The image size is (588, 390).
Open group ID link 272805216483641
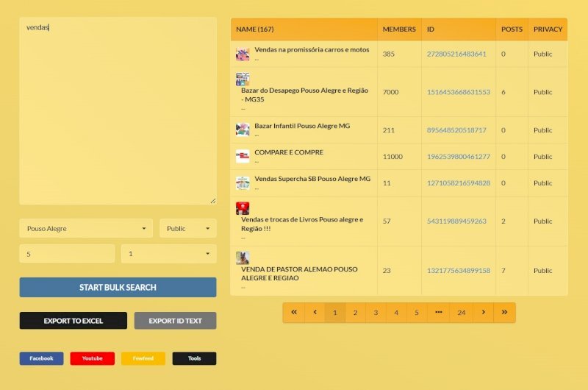pyautogui.click(x=456, y=54)
